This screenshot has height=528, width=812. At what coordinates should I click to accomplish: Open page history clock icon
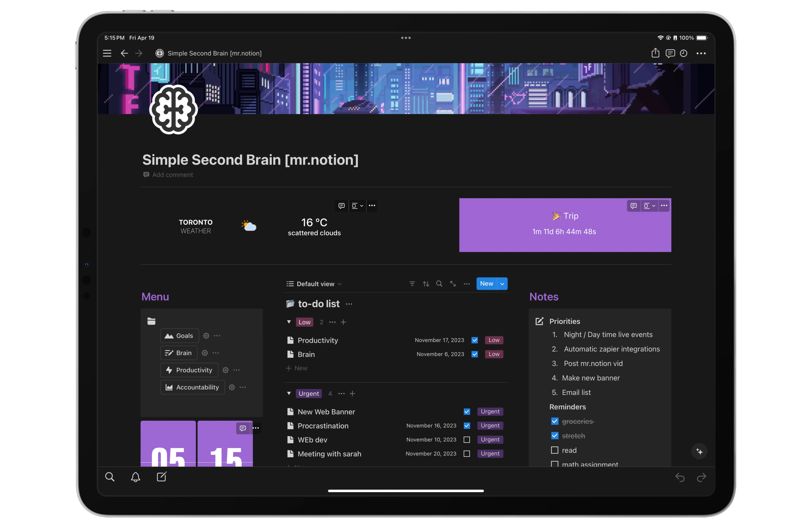[x=683, y=53]
